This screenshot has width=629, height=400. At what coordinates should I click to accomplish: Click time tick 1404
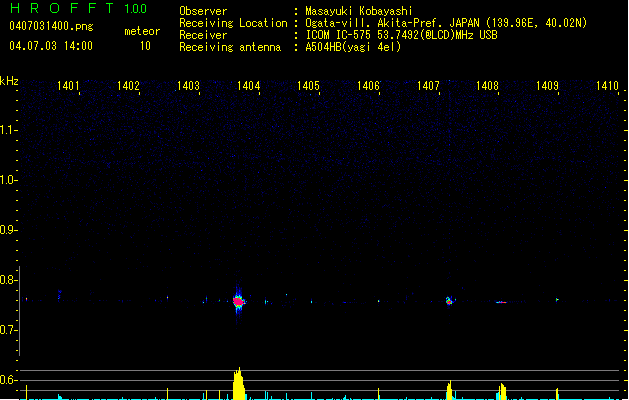pos(248,86)
